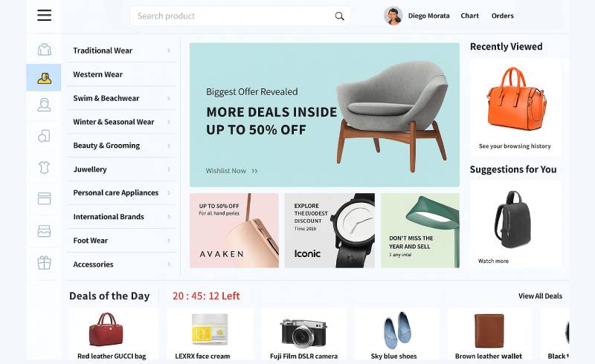
Task: Select the jacket category icon in sidebar
Action: pos(45,50)
